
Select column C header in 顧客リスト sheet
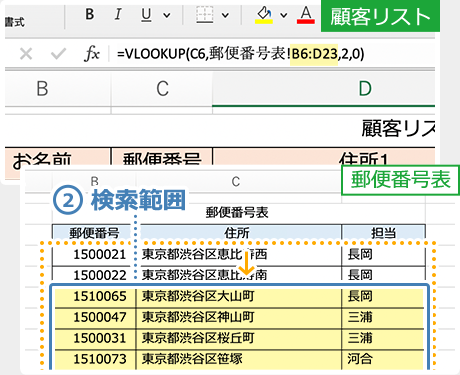[162, 89]
